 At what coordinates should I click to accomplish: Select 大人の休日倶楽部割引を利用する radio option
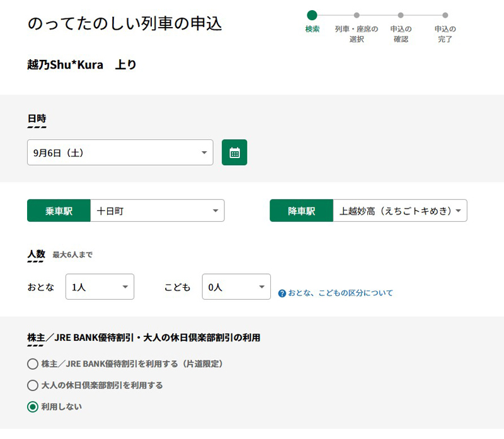point(33,385)
